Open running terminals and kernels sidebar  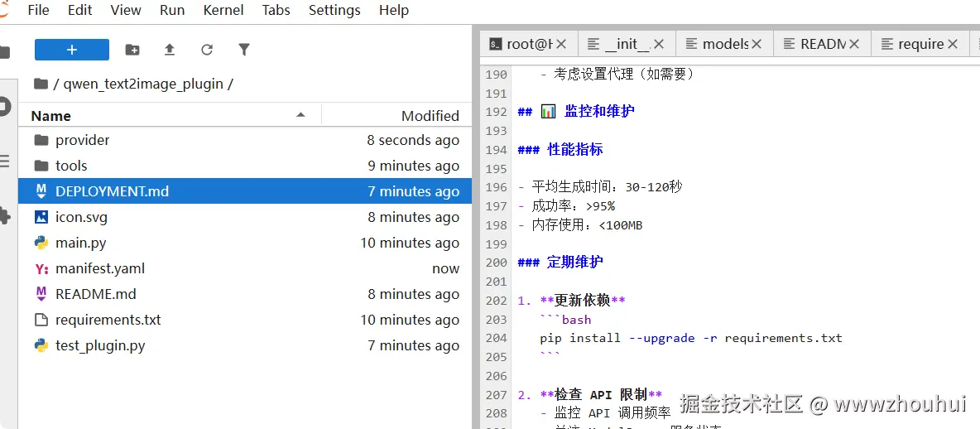coord(4,106)
